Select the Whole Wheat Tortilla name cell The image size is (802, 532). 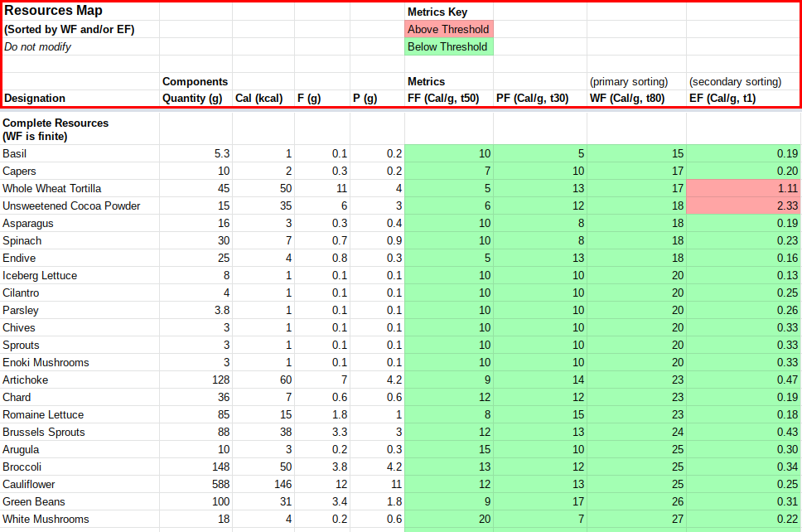point(52,189)
